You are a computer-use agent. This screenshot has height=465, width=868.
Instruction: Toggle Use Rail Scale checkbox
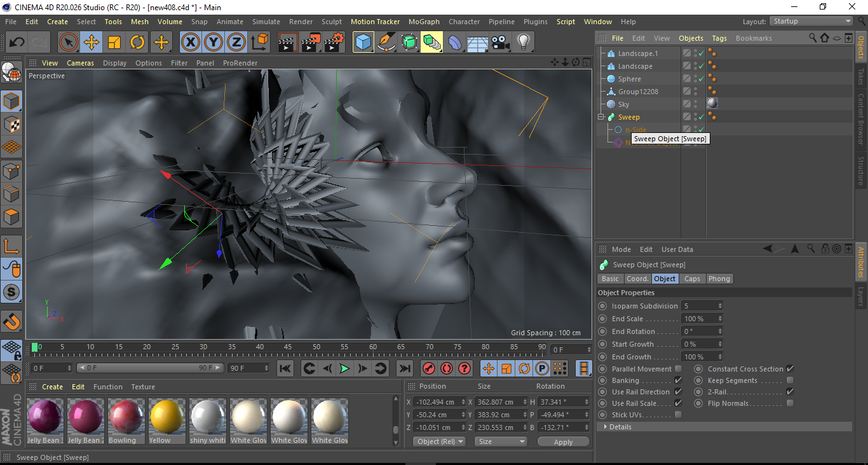678,403
